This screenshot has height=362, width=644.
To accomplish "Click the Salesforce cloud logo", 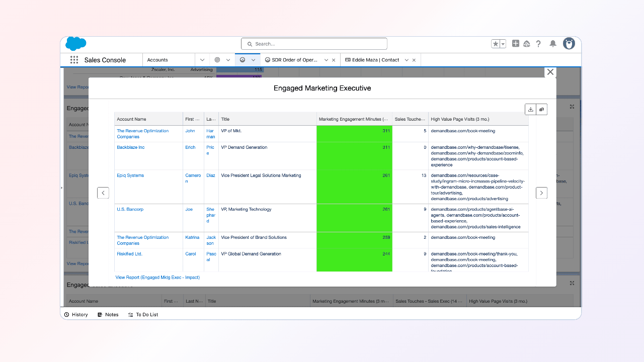I will (76, 44).
